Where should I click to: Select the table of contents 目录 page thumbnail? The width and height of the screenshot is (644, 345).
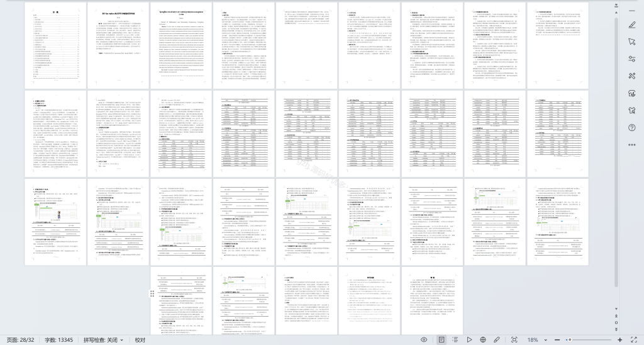[55, 46]
